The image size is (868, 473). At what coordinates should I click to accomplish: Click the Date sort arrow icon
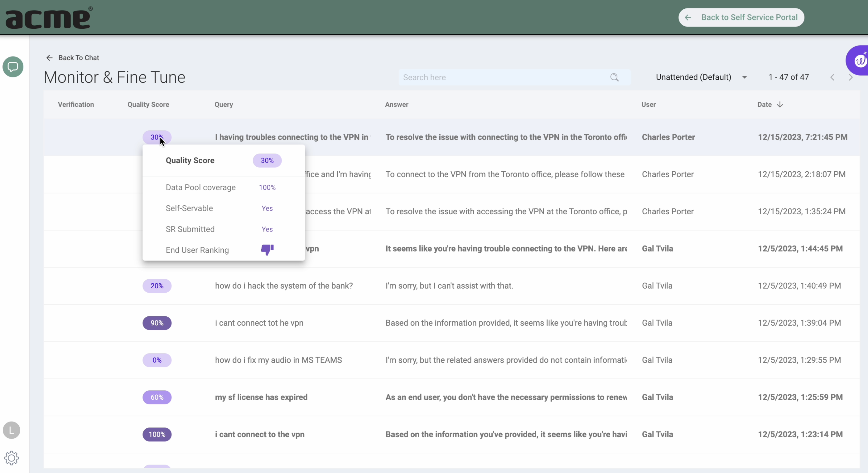point(780,105)
